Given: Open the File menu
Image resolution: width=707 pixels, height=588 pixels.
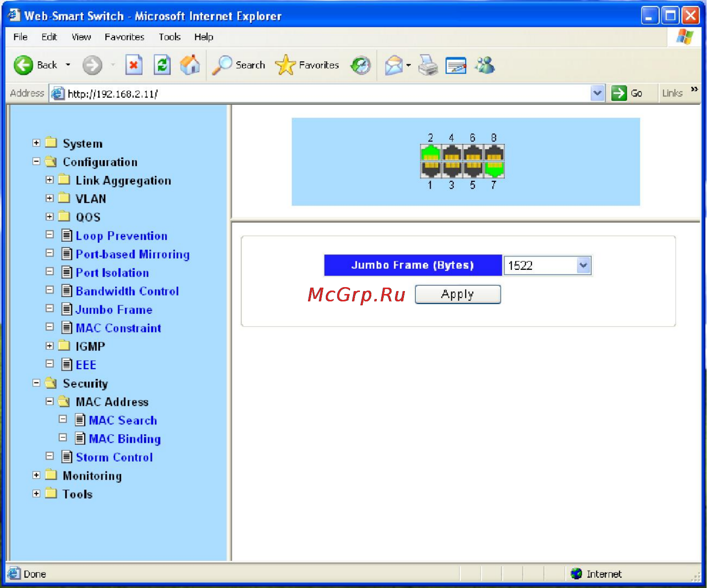Looking at the screenshot, I should (20, 37).
